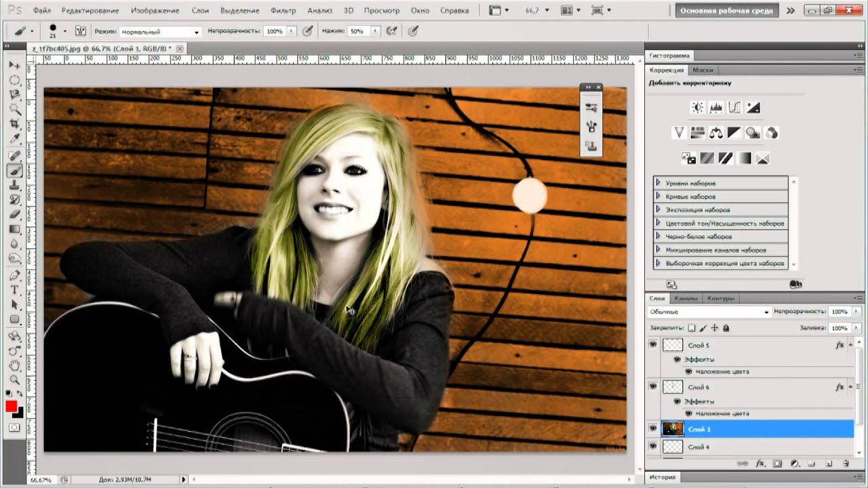Expand Черно-белое наборов presets
The height and width of the screenshot is (488, 868).
(657, 237)
